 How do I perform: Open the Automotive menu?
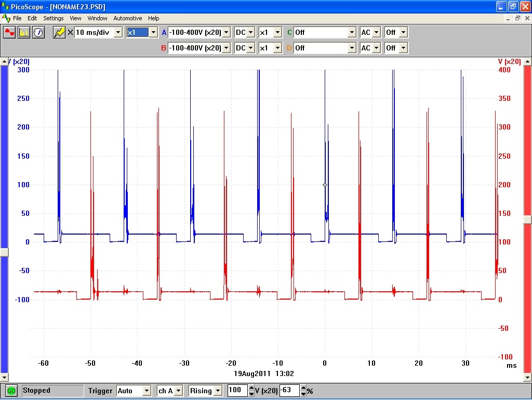click(x=127, y=18)
